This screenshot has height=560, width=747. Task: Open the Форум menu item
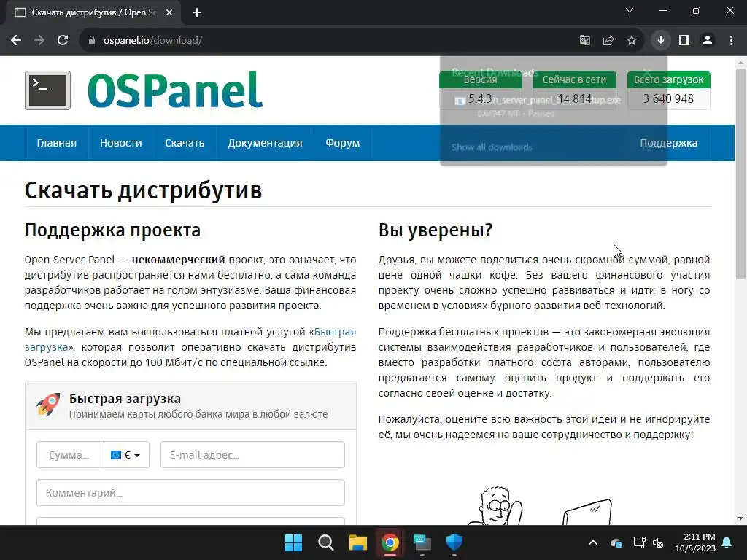(343, 143)
